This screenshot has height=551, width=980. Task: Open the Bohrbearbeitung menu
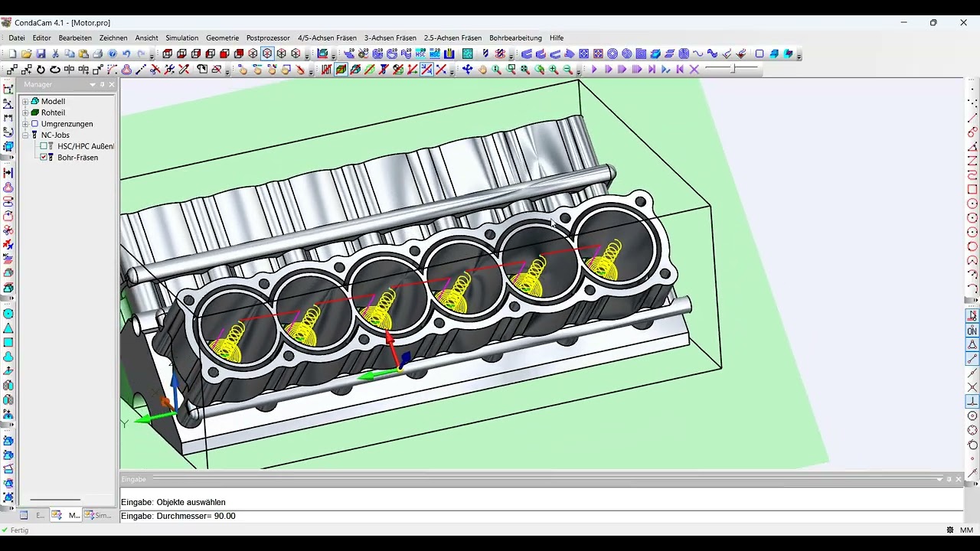pos(515,37)
